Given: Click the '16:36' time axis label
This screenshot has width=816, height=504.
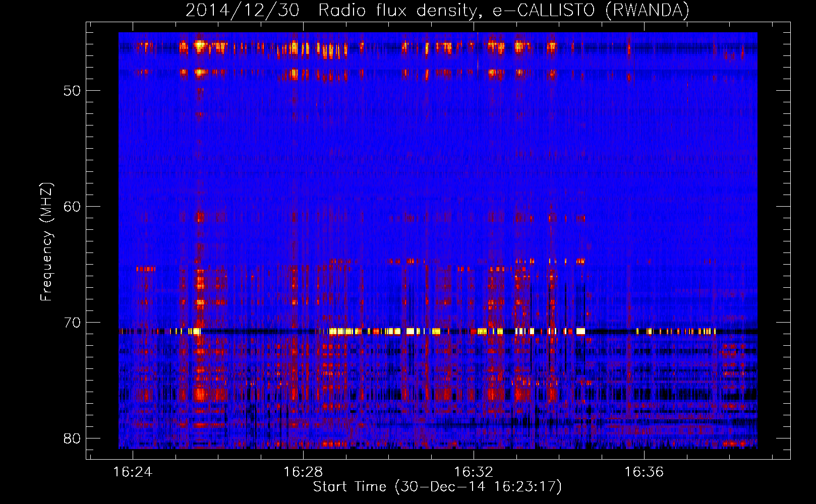Looking at the screenshot, I should click(644, 472).
